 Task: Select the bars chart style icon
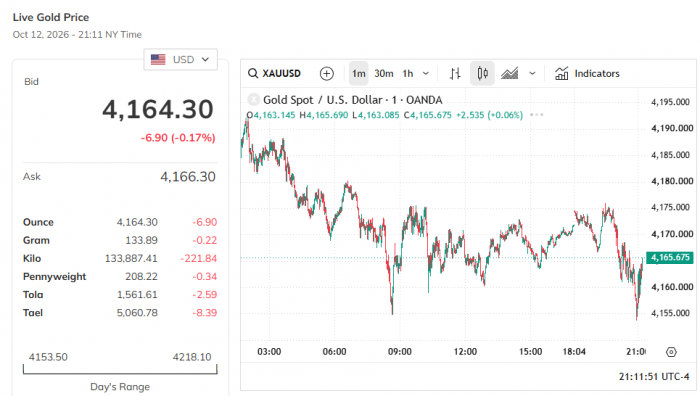[x=455, y=73]
